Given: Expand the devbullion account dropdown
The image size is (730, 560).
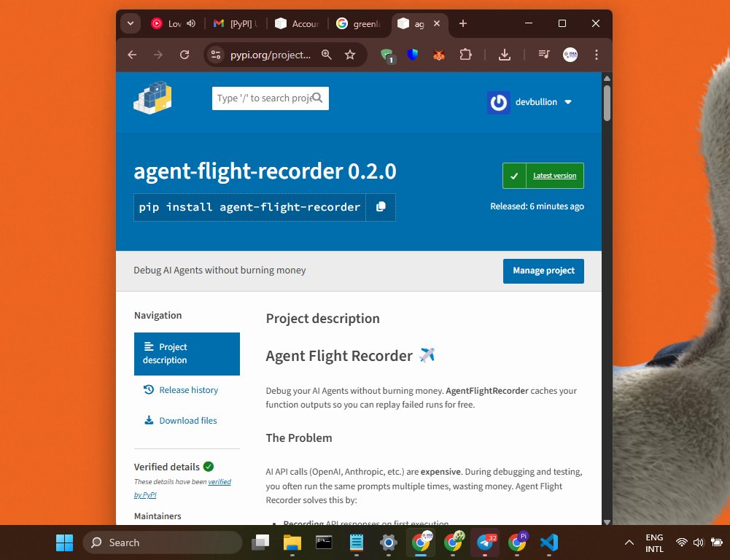Looking at the screenshot, I should [x=568, y=102].
